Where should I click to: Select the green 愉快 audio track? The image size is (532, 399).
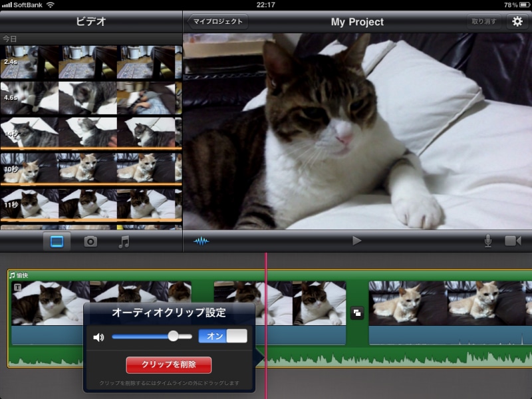(399, 358)
